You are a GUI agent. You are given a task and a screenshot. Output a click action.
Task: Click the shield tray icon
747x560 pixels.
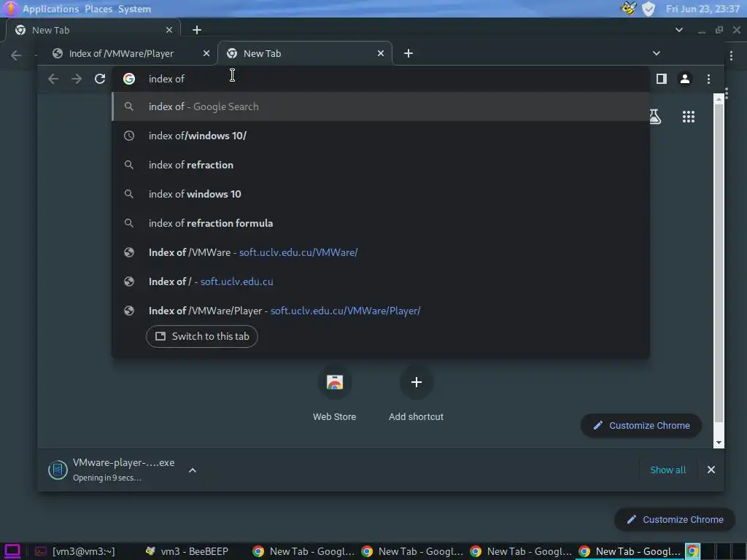click(x=649, y=9)
